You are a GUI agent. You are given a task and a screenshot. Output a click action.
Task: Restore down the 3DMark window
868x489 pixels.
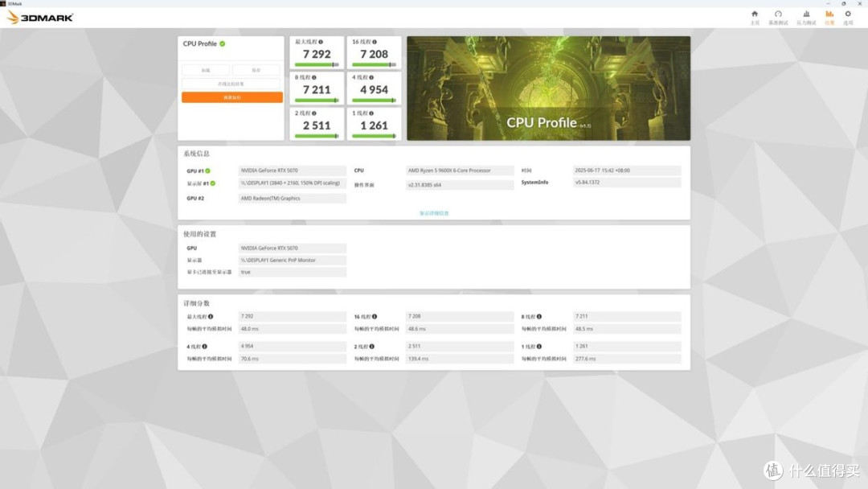pyautogui.click(x=844, y=3)
